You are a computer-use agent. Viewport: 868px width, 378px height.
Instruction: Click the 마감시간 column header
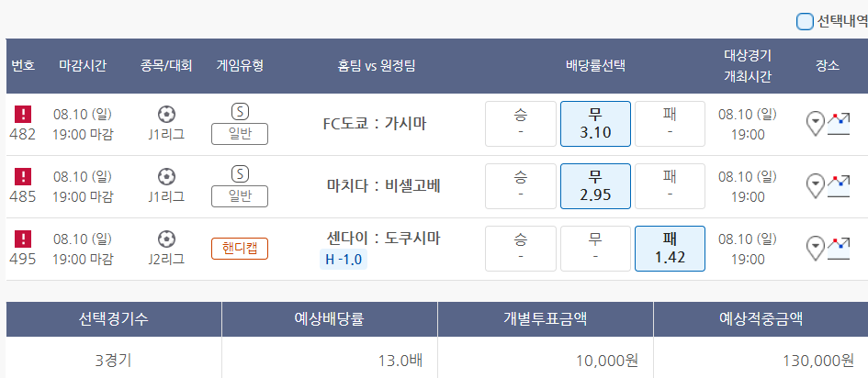point(83,65)
